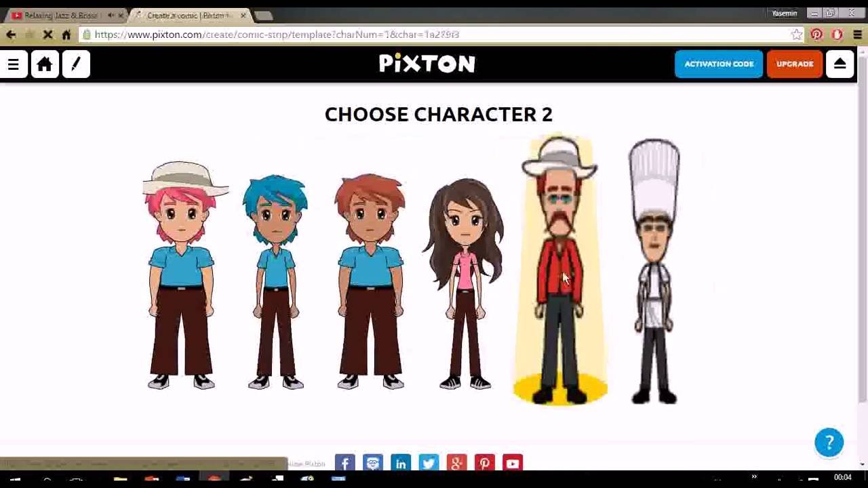Screen dimensions: 868x488
Task: Click the red extension icon beside Pinterest
Action: (x=837, y=35)
